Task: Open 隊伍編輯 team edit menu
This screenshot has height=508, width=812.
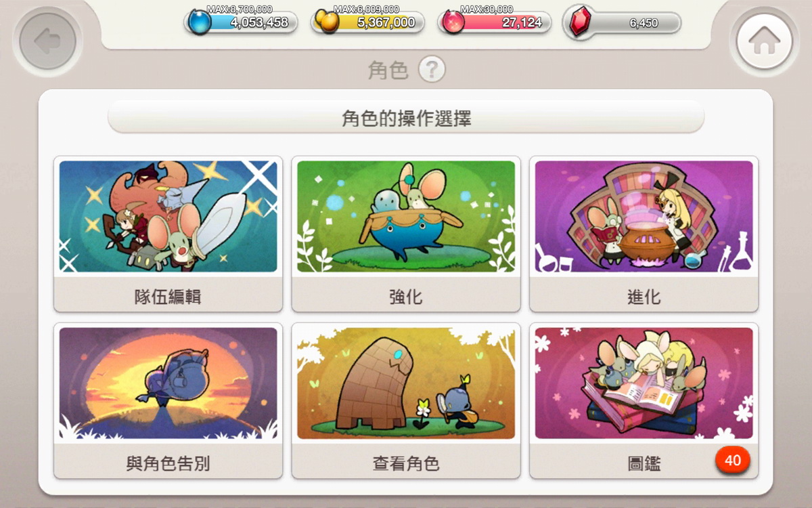Action: pos(168,296)
